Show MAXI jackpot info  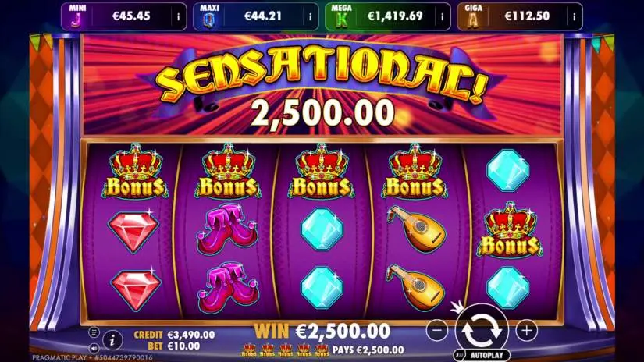pyautogui.click(x=310, y=17)
